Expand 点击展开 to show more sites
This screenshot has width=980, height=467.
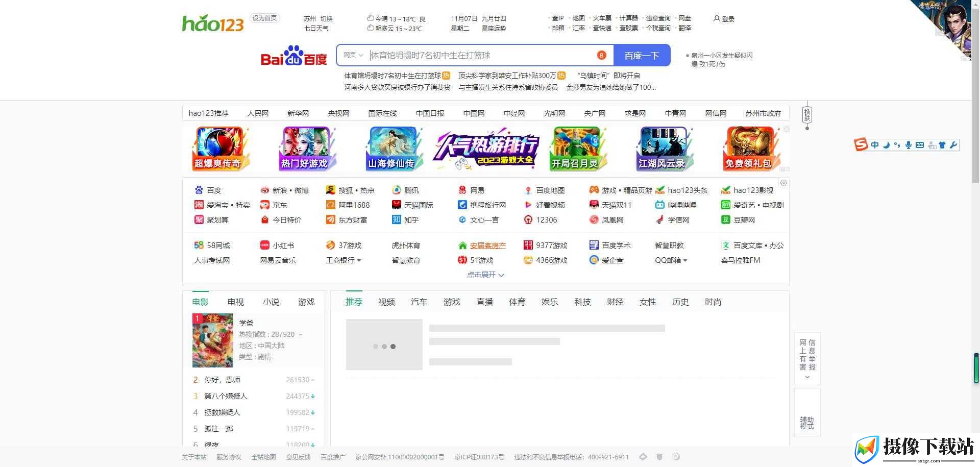(x=485, y=275)
